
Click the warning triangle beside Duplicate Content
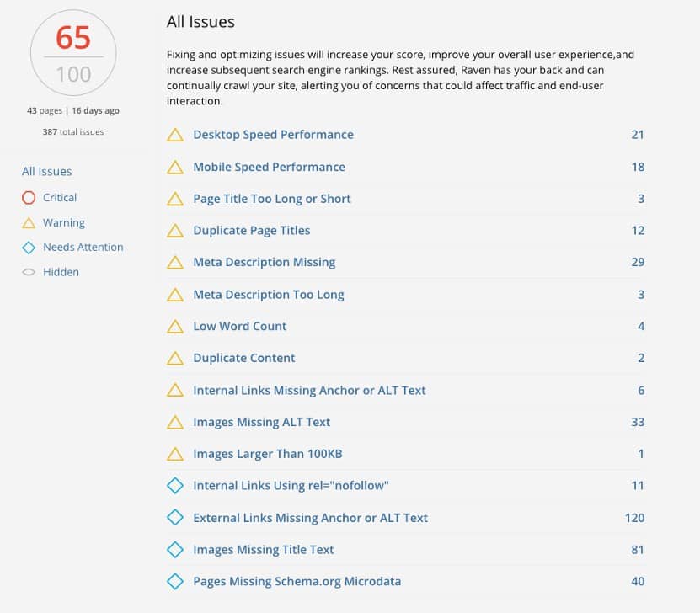(x=175, y=358)
